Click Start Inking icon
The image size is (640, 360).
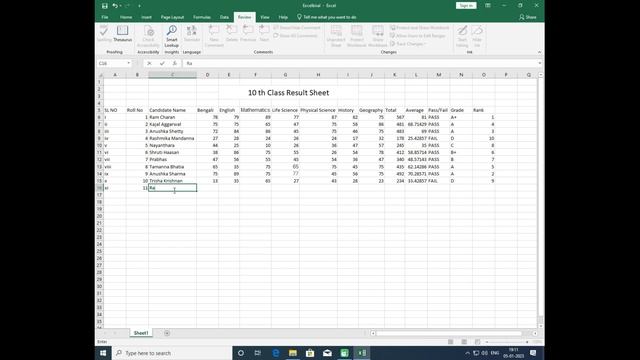[462, 36]
